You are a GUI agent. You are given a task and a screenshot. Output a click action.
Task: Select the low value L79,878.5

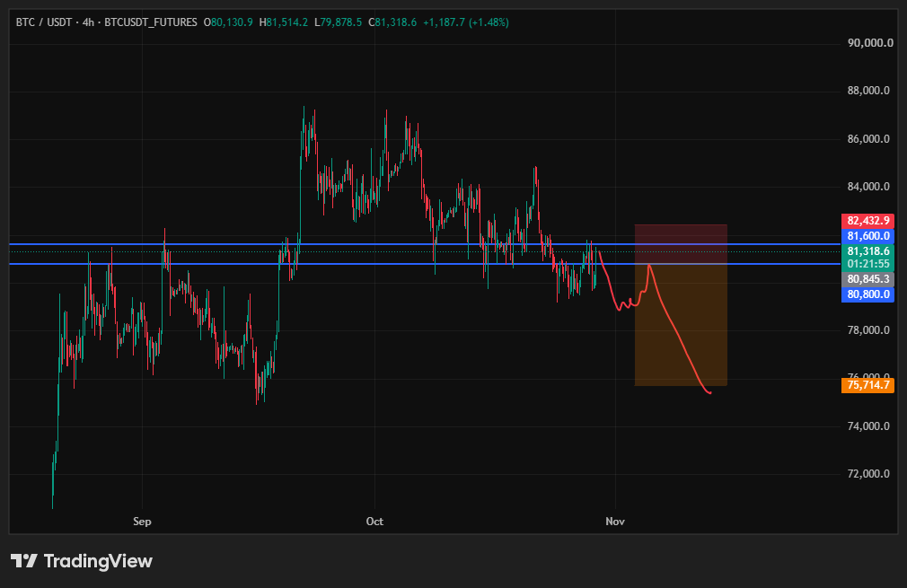point(338,22)
